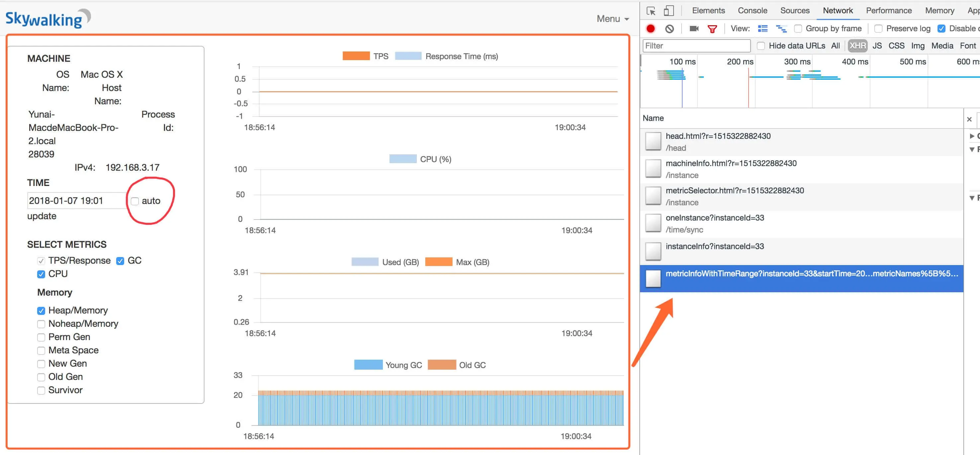980x455 pixels.
Task: Open the Menu dropdown
Action: 612,19
